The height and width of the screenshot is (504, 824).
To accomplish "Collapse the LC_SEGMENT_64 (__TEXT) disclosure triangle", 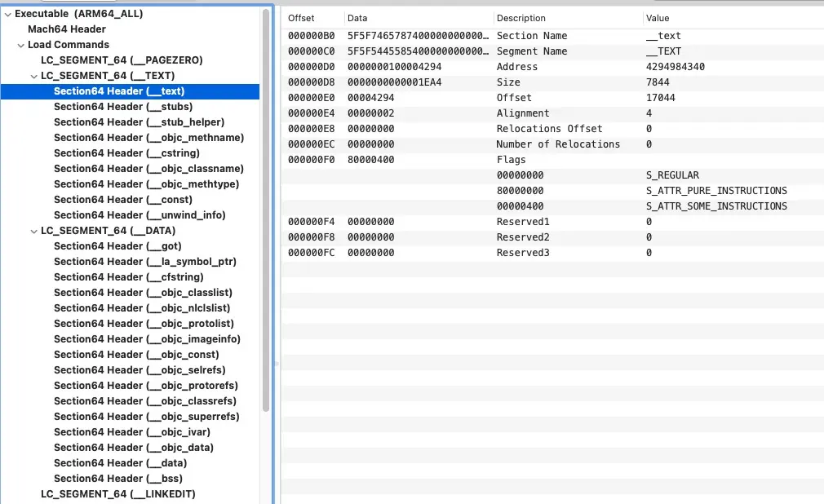I will coord(33,76).
